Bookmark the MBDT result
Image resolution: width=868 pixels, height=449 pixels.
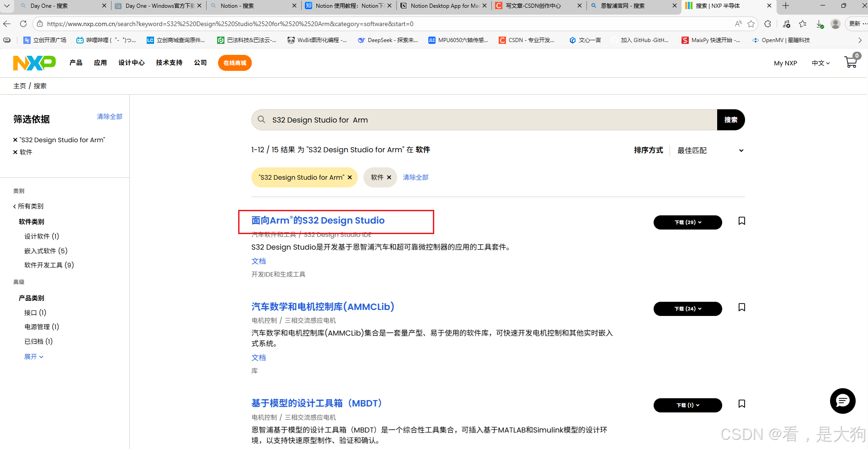742,404
